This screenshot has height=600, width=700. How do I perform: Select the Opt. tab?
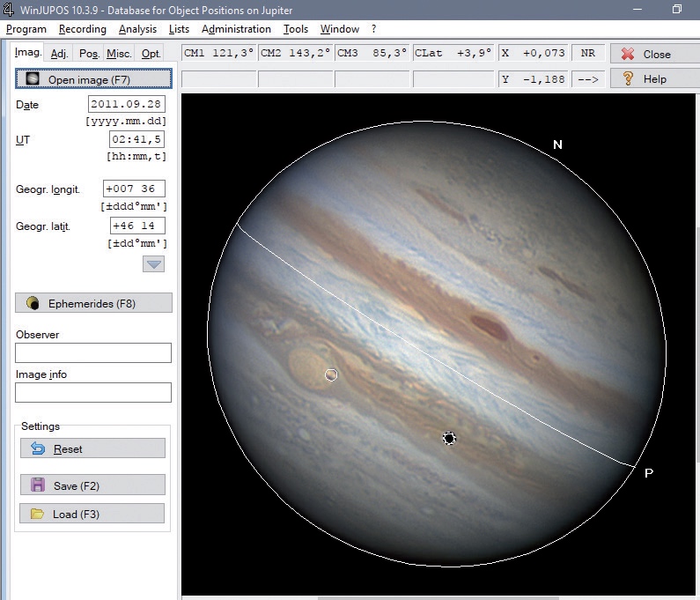[x=151, y=54]
